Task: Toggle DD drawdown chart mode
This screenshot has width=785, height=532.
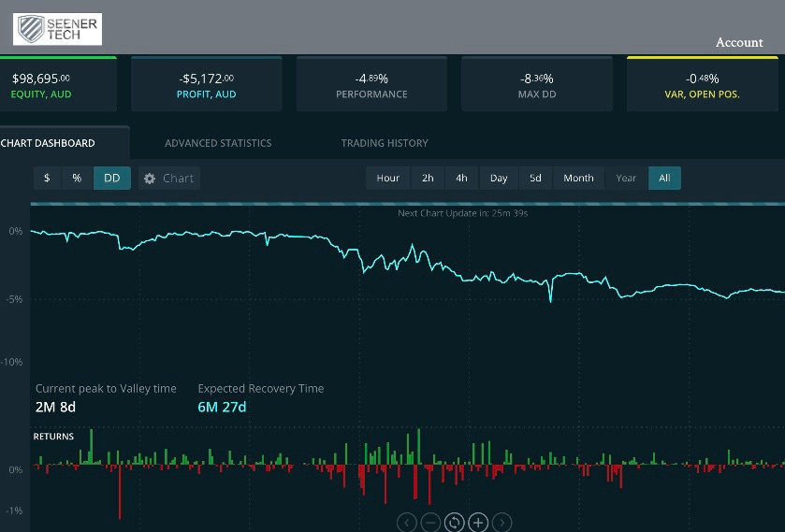Action: pyautogui.click(x=111, y=179)
